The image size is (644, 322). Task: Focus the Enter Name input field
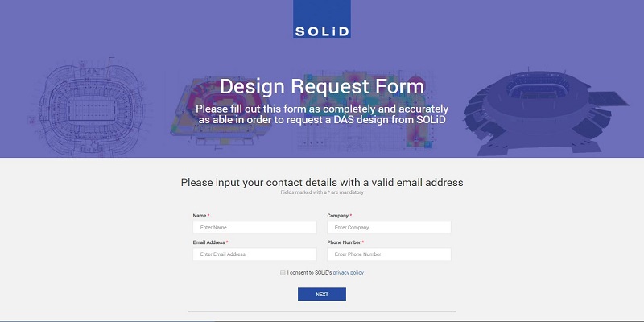254,228
